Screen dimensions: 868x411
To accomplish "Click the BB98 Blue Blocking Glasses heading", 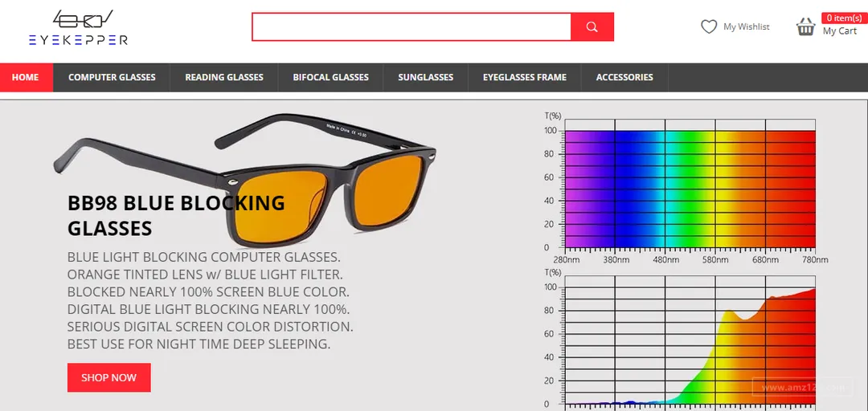I will point(176,215).
